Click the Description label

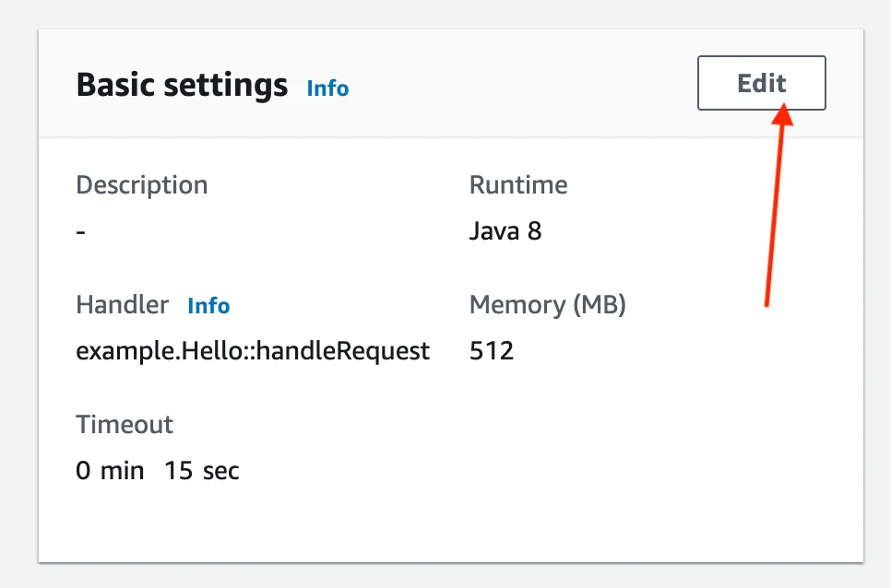pos(141,184)
